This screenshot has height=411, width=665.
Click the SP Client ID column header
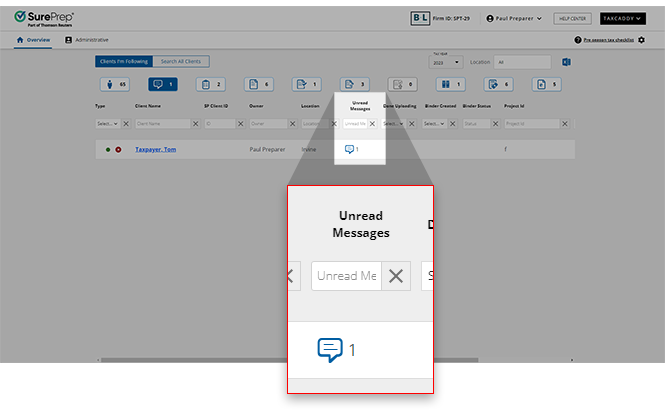(216, 106)
